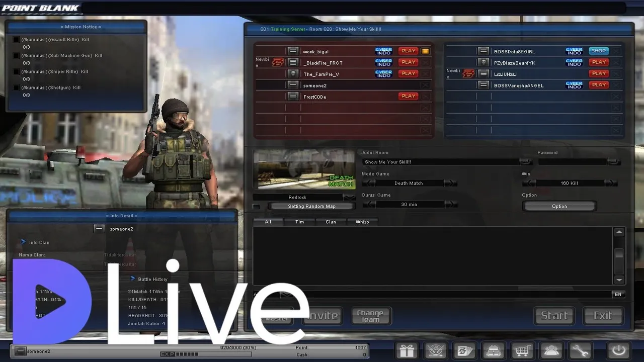This screenshot has height=362, width=644.
Task: Click the rank icon next to LszJUNzsJ
Action: (484, 73)
